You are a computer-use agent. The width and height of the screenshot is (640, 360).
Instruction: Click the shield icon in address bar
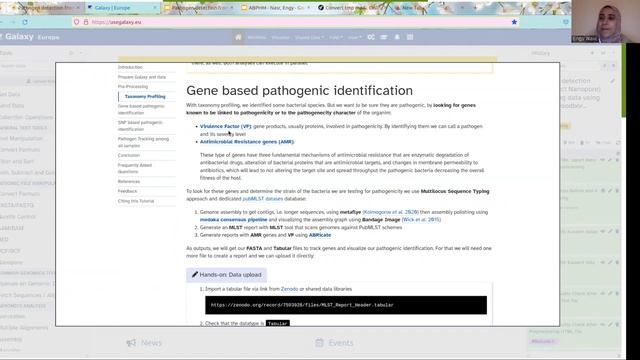(76, 22)
